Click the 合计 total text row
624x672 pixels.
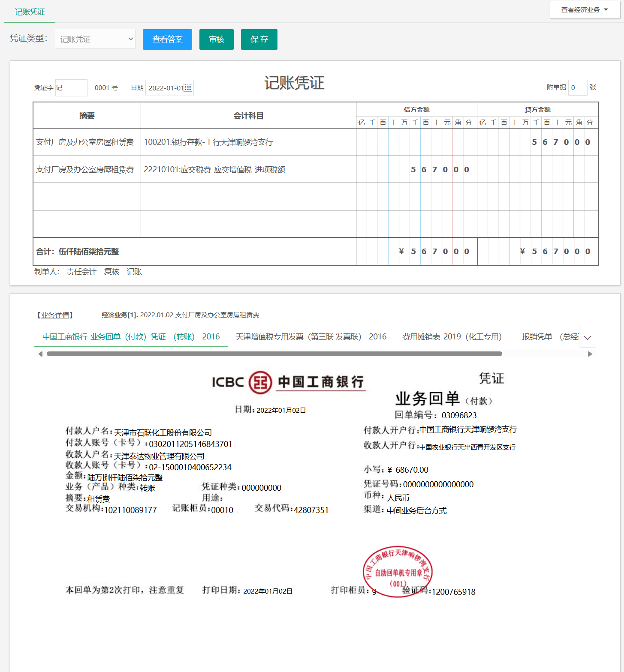(195, 252)
